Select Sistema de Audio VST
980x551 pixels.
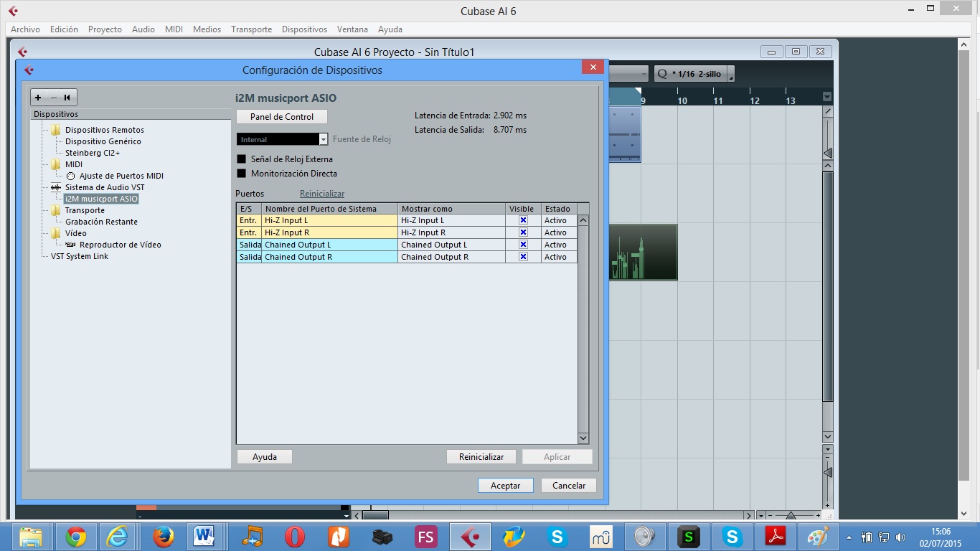pos(105,187)
